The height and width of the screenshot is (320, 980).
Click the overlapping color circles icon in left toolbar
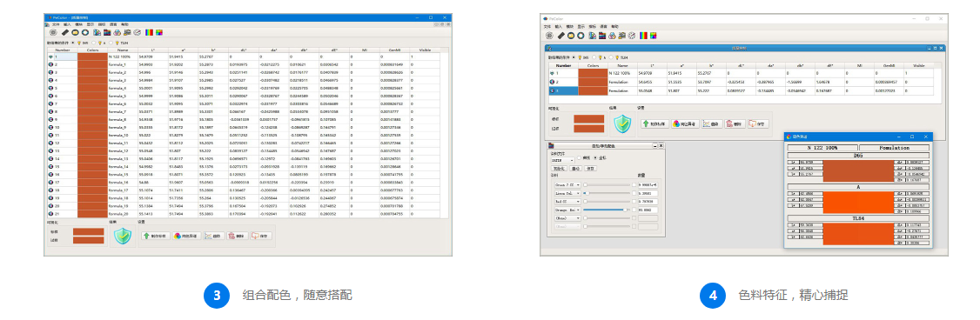point(117,32)
